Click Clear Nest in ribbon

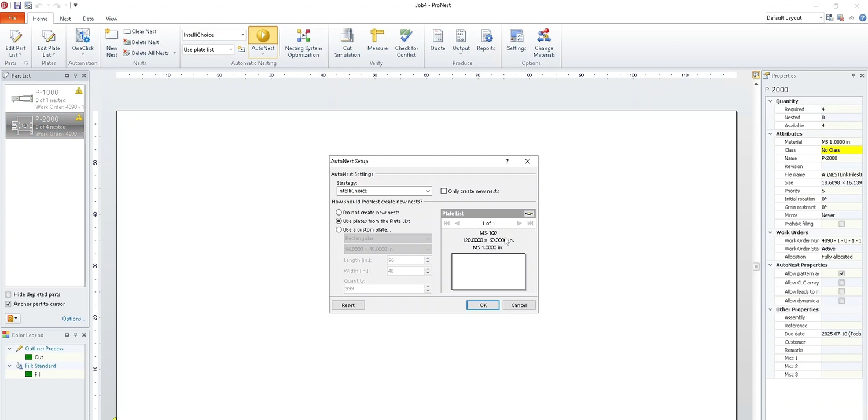[140, 31]
